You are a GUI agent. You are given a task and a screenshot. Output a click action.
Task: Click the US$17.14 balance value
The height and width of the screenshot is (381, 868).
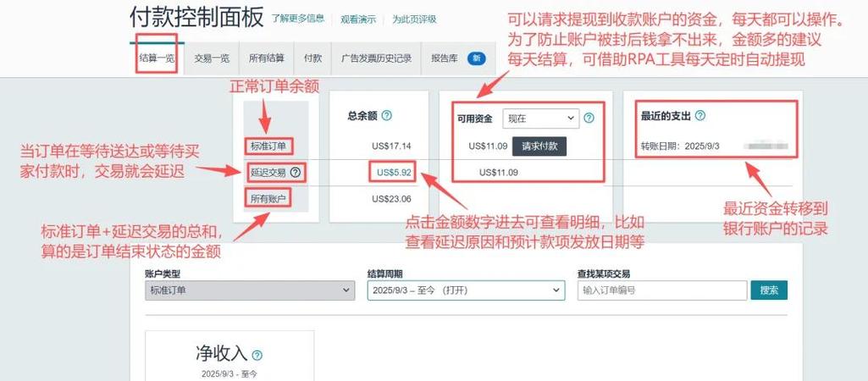tap(392, 146)
